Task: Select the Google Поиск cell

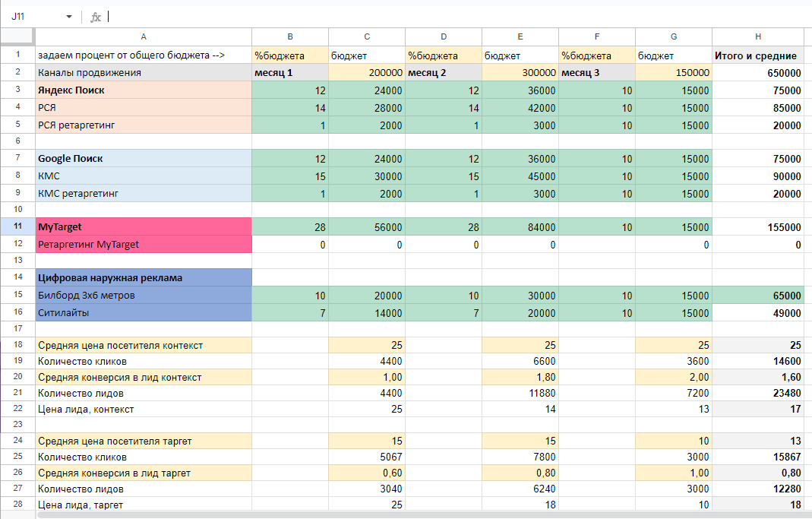Action: (x=144, y=159)
